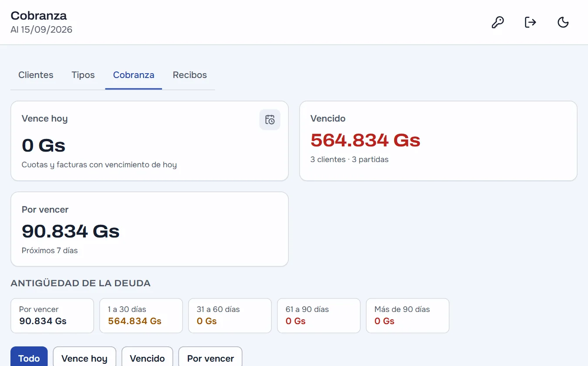Open the Tipos tab
Screen dimensions: 588x366
83,75
